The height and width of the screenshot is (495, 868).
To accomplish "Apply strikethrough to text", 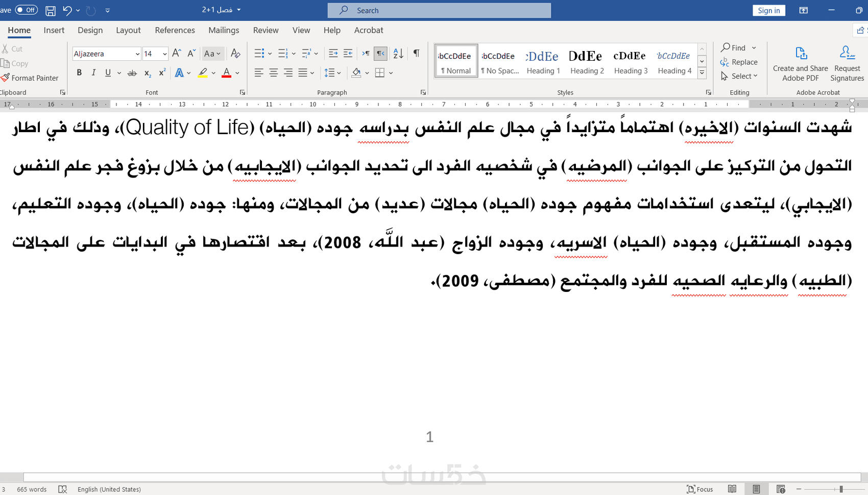I will point(132,73).
